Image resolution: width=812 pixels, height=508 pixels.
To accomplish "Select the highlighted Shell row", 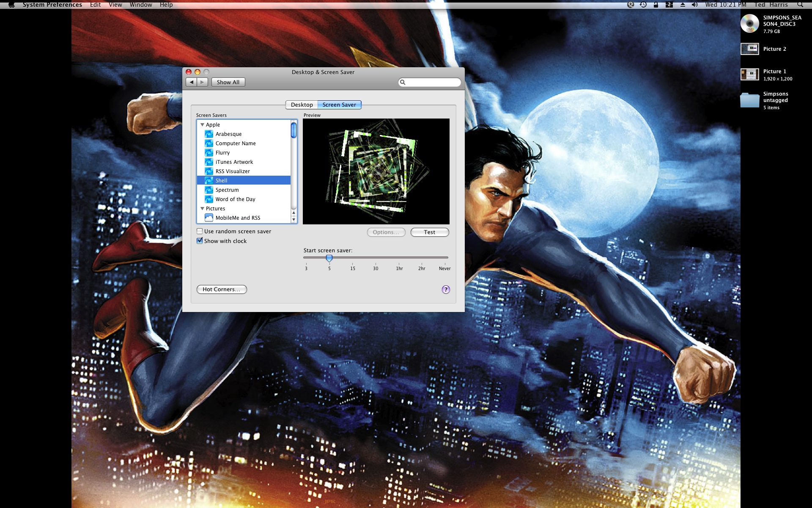I will 244,181.
